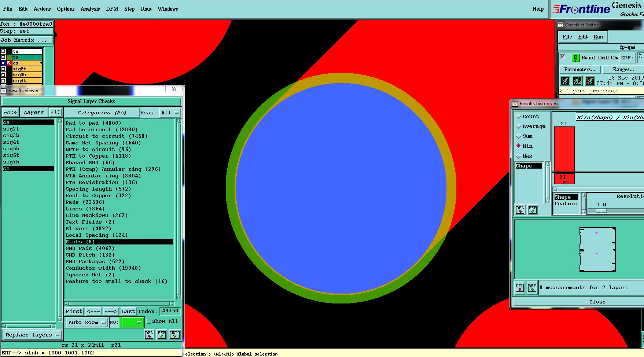
Task: Select the Count radio option
Action: click(x=519, y=117)
